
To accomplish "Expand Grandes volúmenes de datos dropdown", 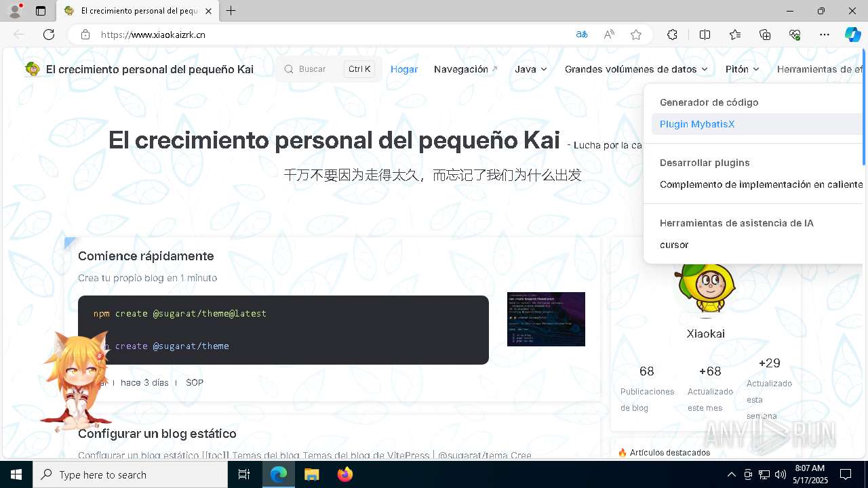I will tap(637, 69).
